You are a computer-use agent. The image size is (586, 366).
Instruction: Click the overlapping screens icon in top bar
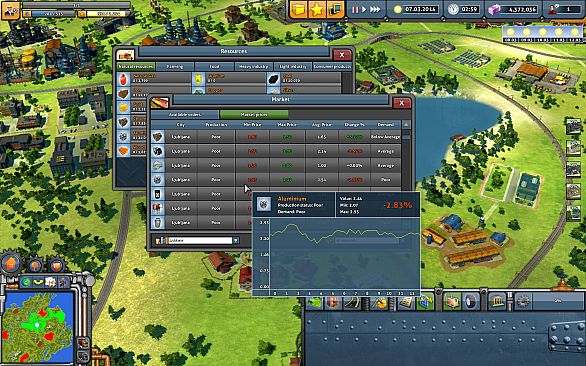coord(335,9)
